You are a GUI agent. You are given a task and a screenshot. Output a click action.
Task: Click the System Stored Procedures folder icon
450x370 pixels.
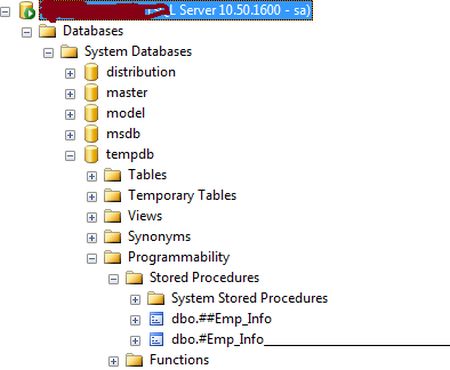coord(156,299)
